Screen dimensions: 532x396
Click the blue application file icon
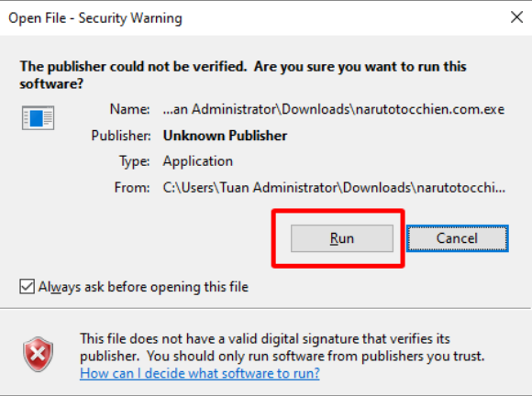point(38,117)
